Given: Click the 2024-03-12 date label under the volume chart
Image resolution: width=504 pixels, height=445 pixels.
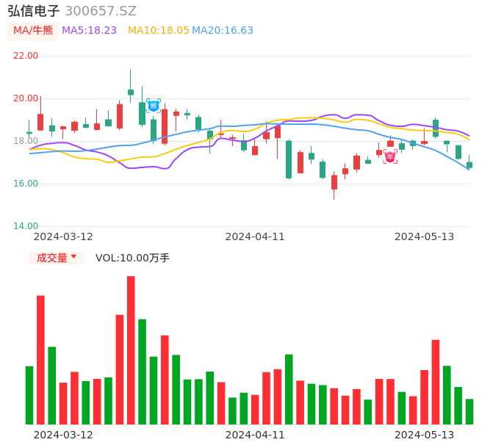Looking at the screenshot, I should 63,435.
